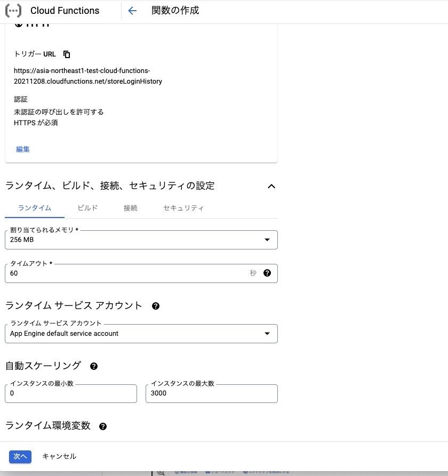The image size is (448, 476).
Task: Click the キャンセル button
Action: tap(59, 457)
